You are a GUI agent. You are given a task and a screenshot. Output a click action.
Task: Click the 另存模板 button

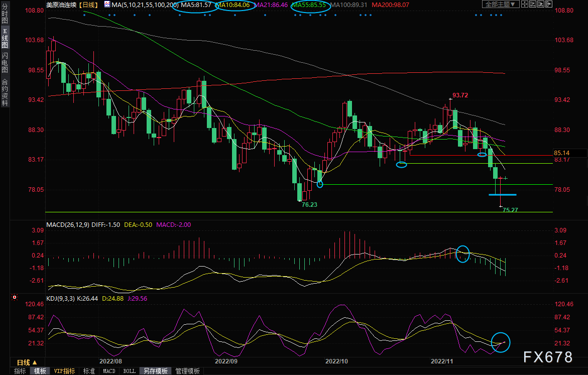[156, 371]
